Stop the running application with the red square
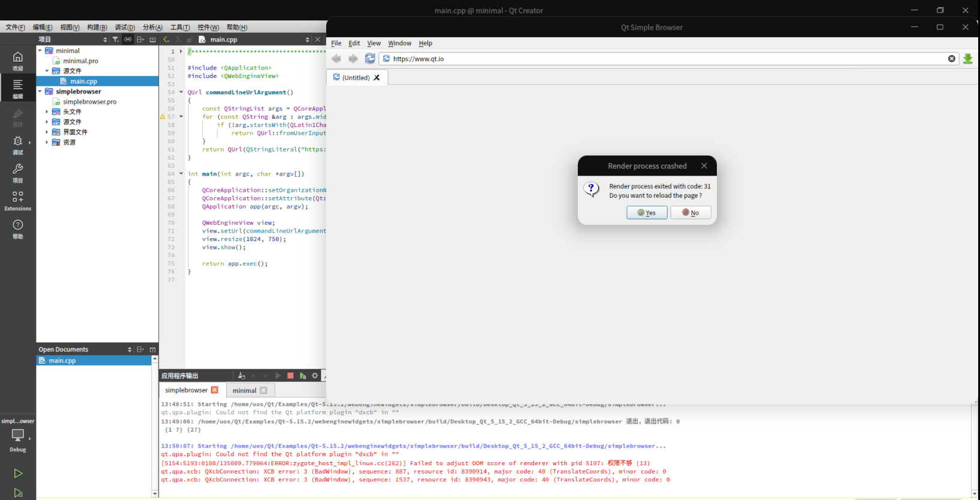This screenshot has width=980, height=500. pos(290,376)
